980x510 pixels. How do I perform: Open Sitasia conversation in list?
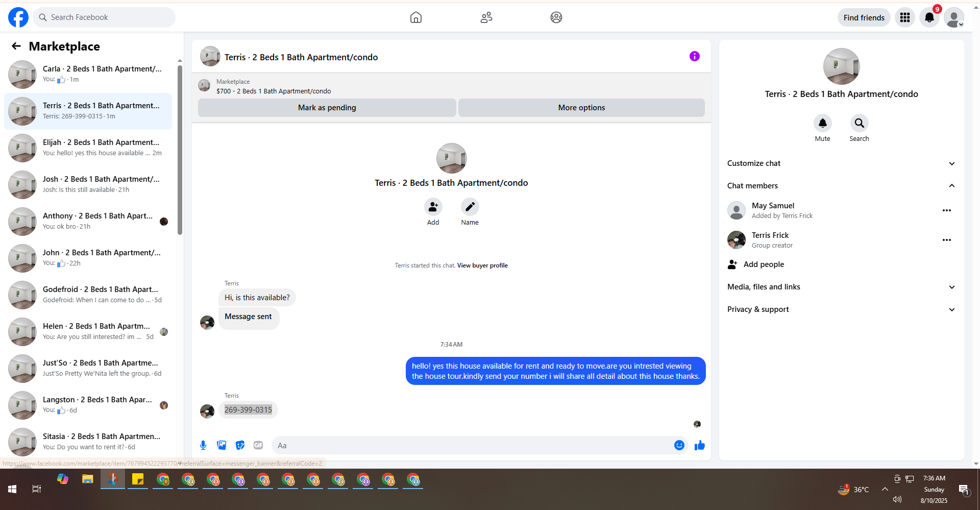[x=88, y=441]
